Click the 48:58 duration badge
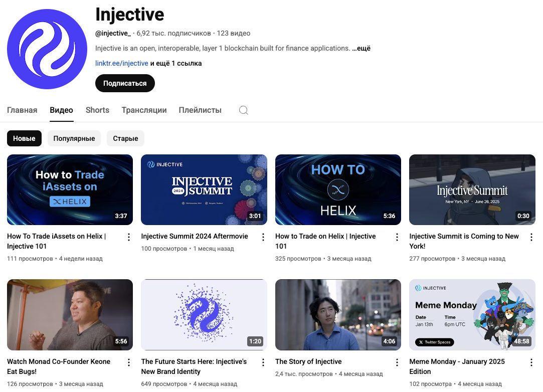 [521, 341]
